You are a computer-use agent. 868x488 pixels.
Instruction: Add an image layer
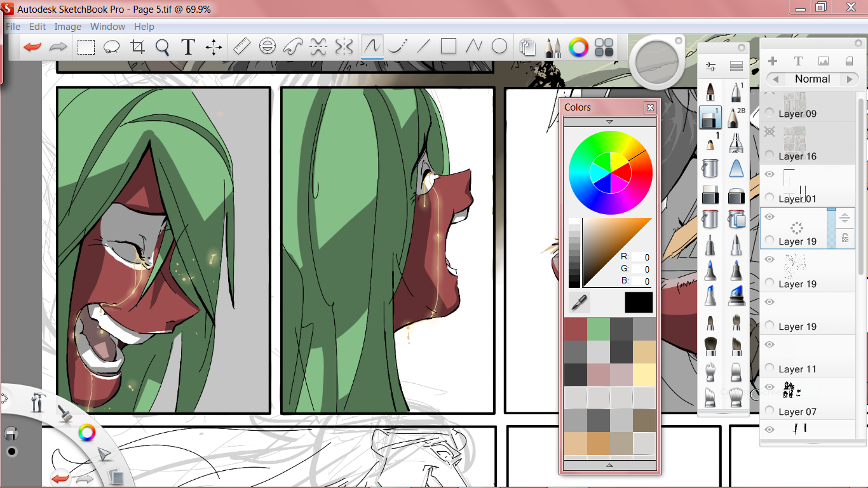pyautogui.click(x=824, y=61)
